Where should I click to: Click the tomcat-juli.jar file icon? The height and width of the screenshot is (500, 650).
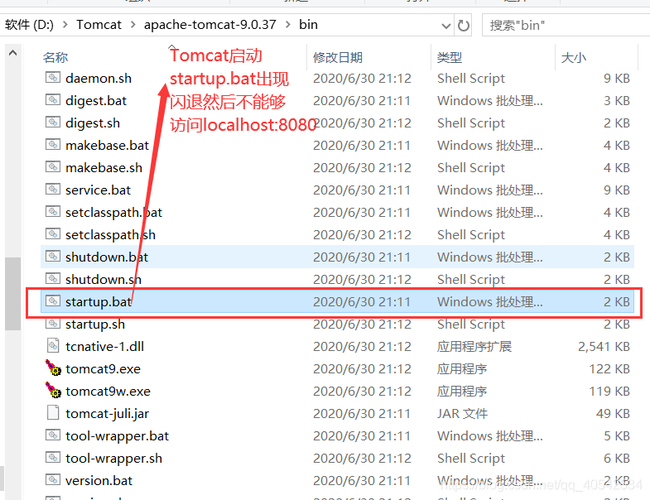click(x=53, y=413)
